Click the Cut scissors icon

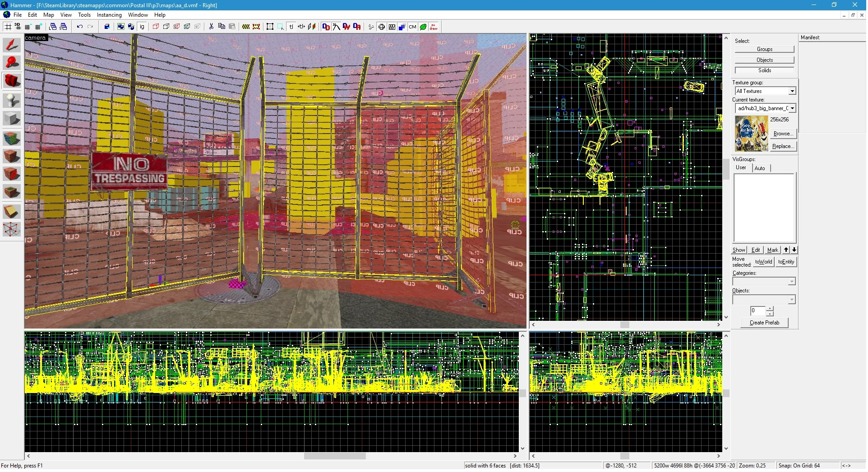[212, 27]
